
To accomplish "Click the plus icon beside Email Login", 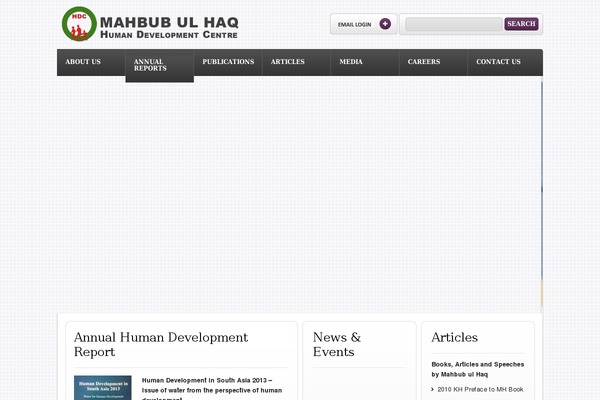I will tap(385, 24).
